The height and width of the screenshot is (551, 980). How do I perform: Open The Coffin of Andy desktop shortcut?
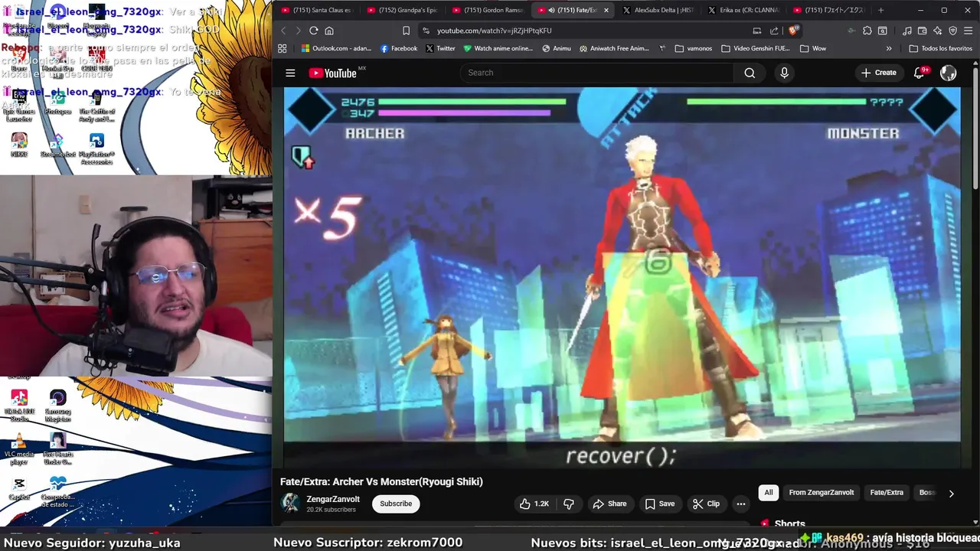coord(96,106)
